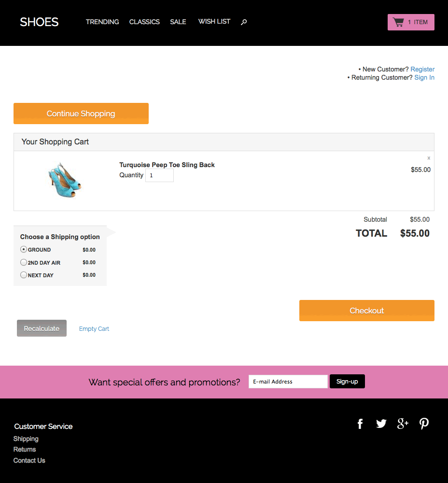Open the Pinterest social icon

424,424
